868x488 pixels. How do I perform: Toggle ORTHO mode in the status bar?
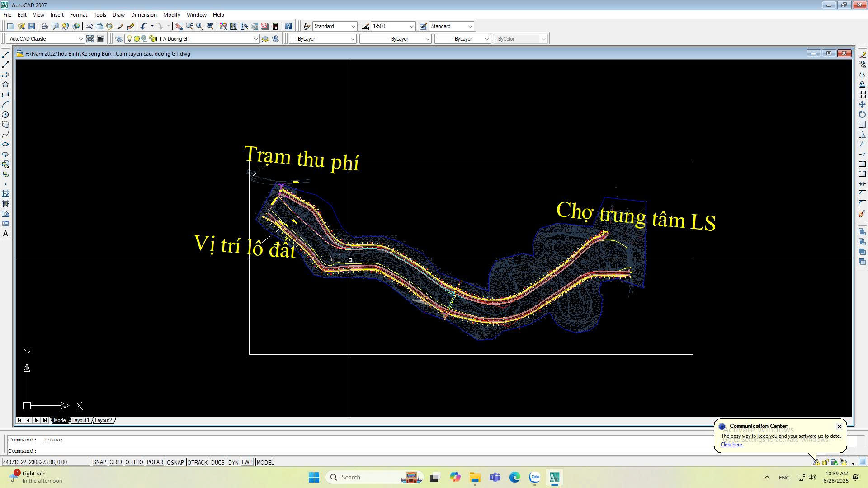coord(134,462)
